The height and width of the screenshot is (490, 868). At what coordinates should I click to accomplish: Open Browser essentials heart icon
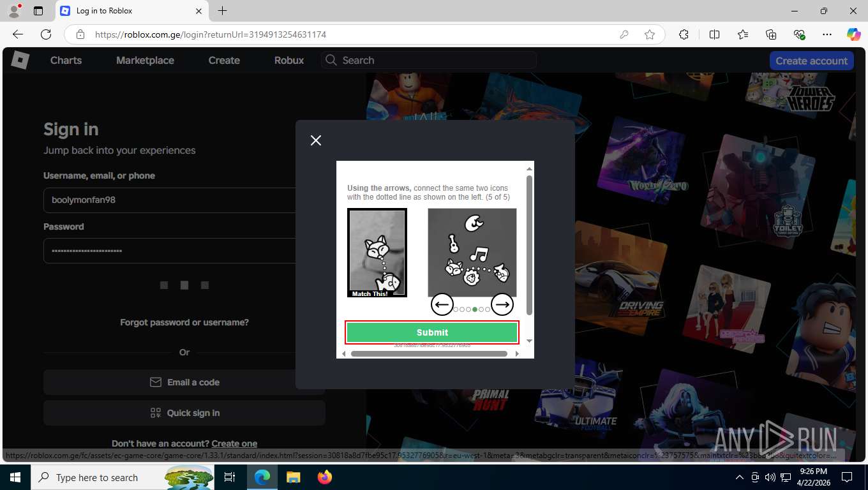coord(799,34)
